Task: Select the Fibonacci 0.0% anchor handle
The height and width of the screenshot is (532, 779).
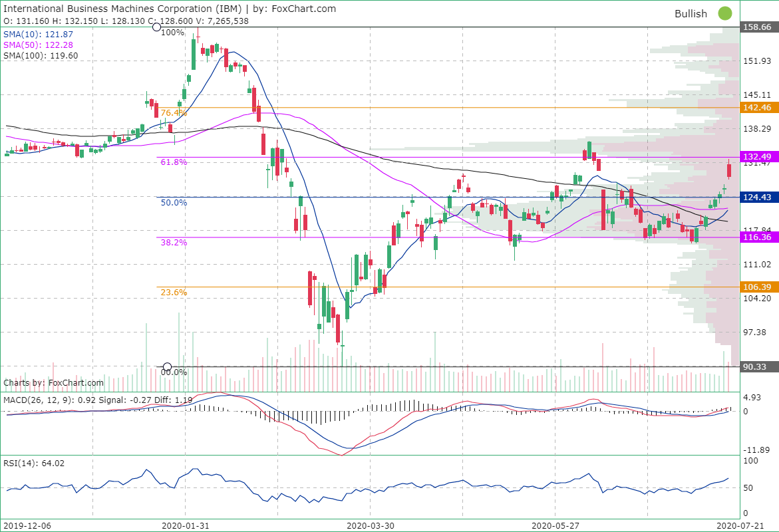Action: coord(168,367)
